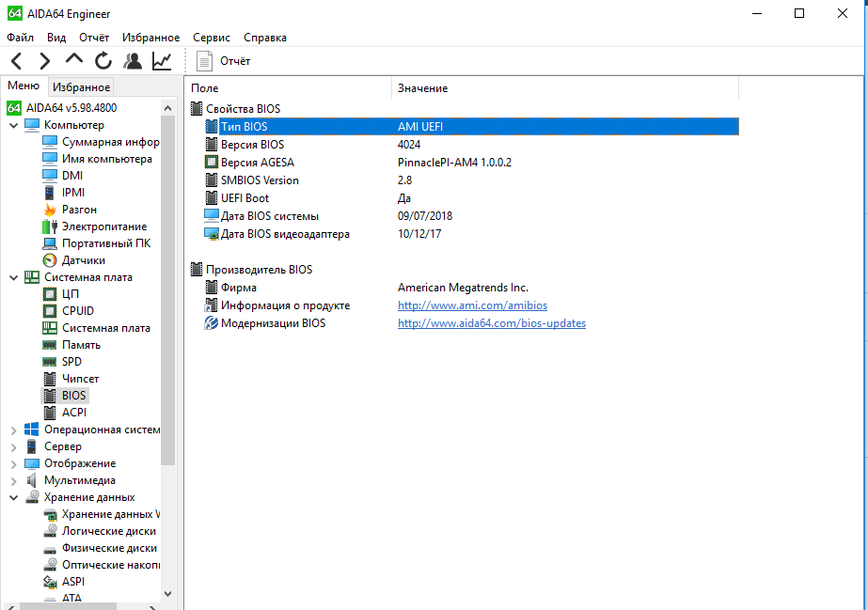868x610 pixels.
Task: Click the Отчёт report document icon
Action: point(204,61)
